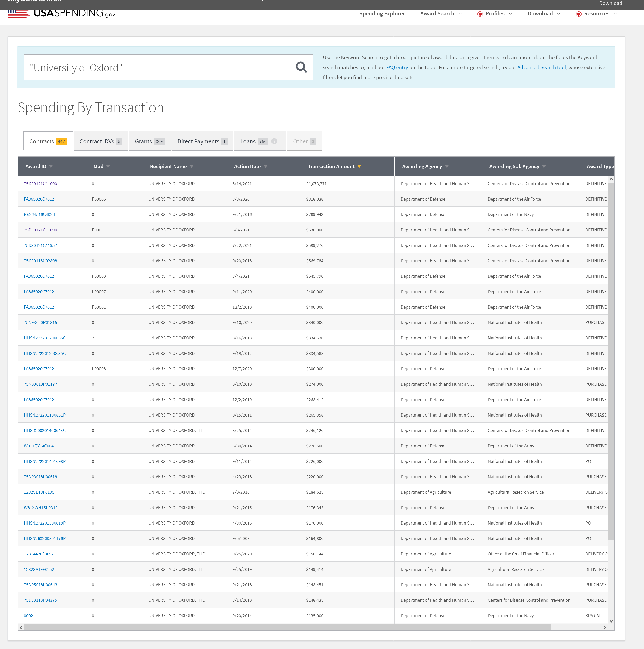
Task: Click red marker icon beside Profiles
Action: coord(480,14)
